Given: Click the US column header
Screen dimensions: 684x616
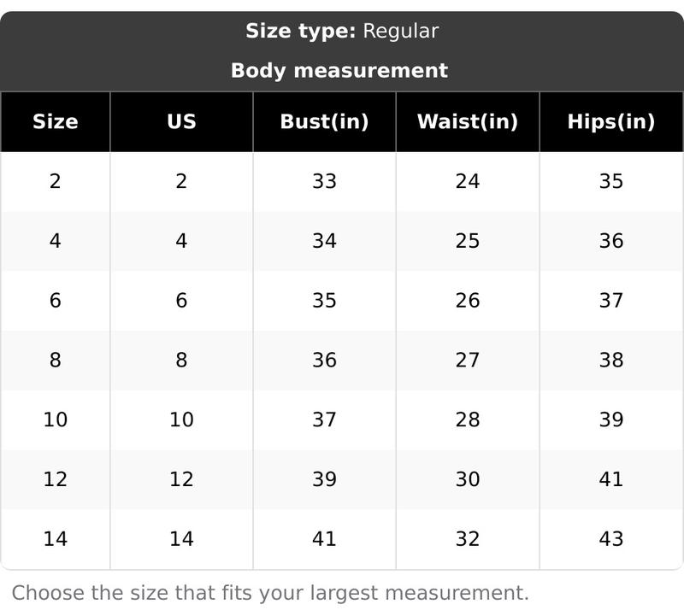Looking at the screenshot, I should point(181,121).
